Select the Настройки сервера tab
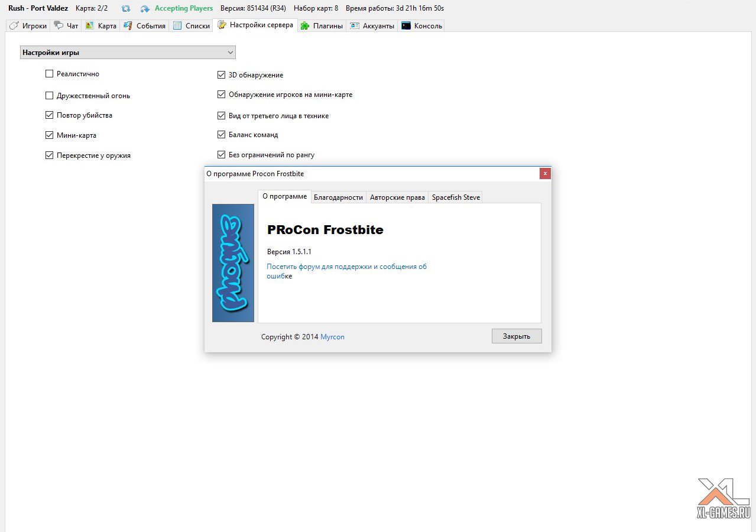 [255, 25]
